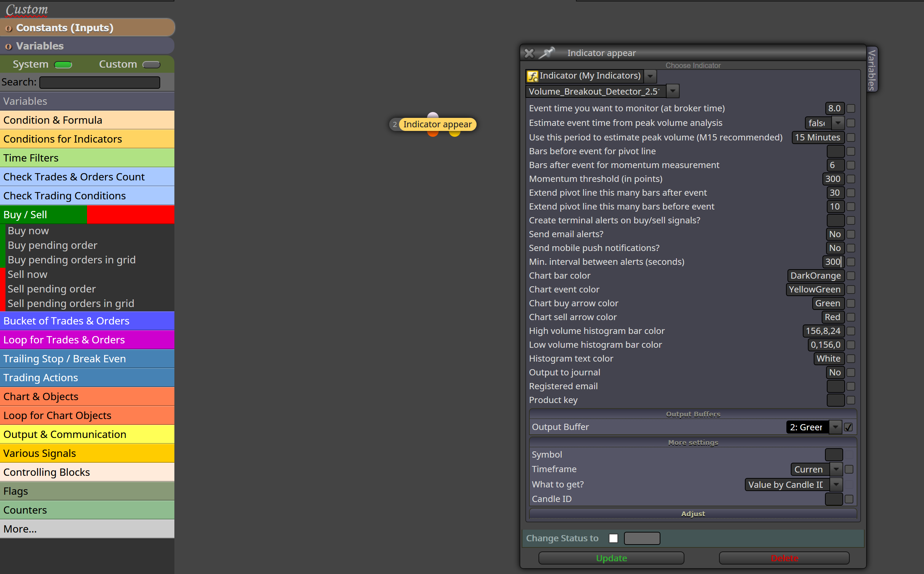
Task: Check the Timeframe checkbox
Action: click(849, 470)
